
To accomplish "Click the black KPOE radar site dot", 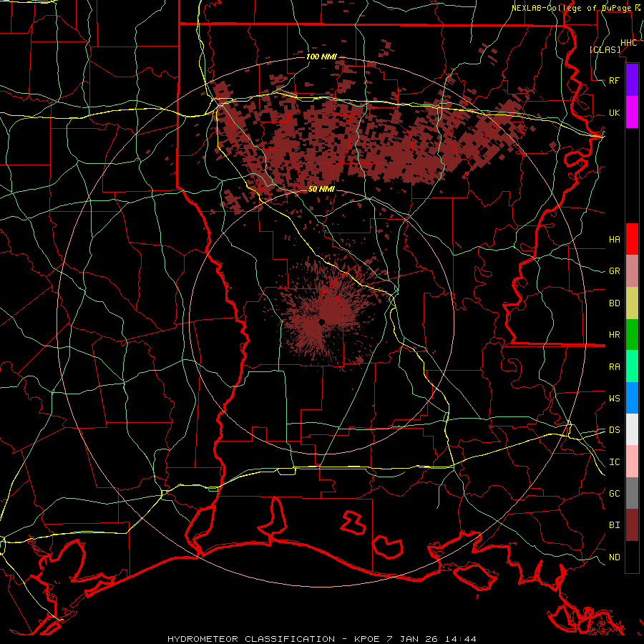I will 322,322.
